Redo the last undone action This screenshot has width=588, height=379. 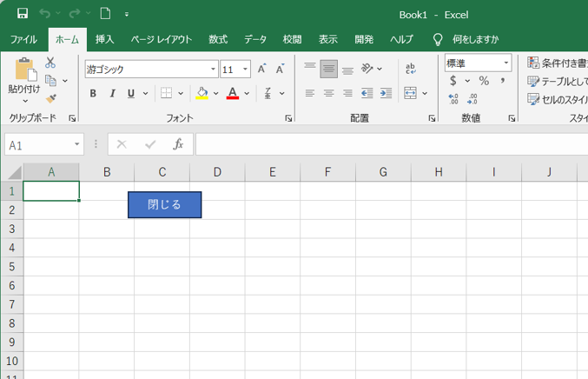click(x=75, y=14)
